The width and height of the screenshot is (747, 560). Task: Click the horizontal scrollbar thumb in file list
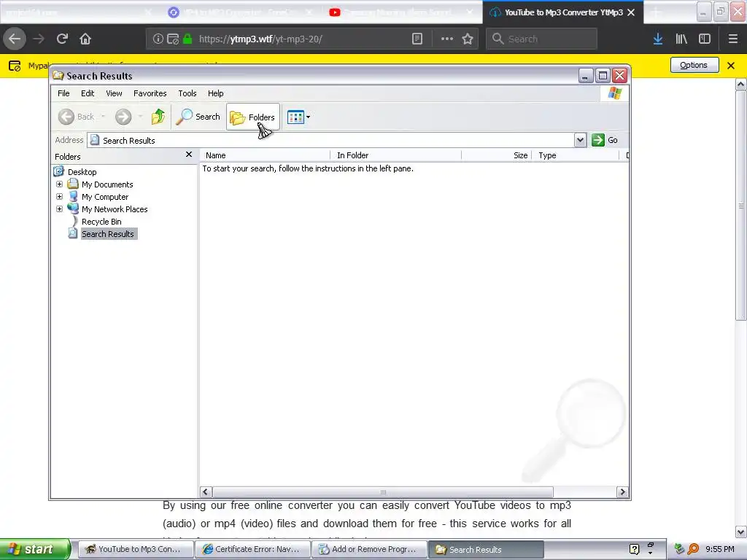383,492
